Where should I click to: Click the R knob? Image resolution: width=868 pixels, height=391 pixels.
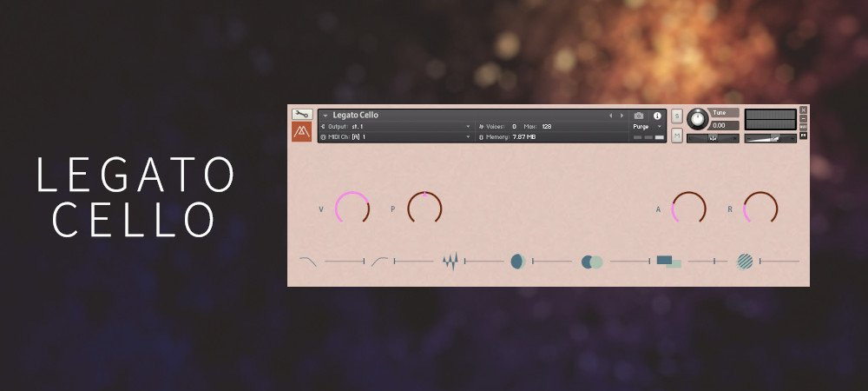pyautogui.click(x=760, y=209)
